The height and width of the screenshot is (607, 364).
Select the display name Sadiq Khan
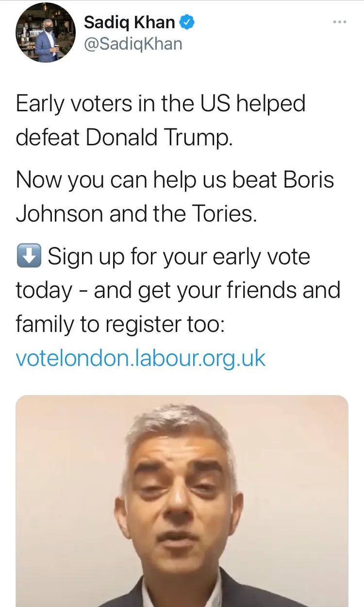pyautogui.click(x=129, y=22)
